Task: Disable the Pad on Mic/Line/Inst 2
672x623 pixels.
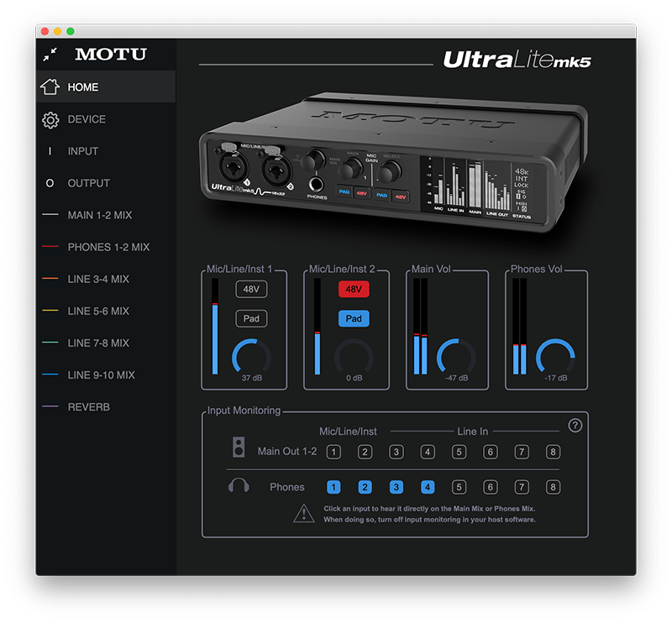Action: point(354,318)
